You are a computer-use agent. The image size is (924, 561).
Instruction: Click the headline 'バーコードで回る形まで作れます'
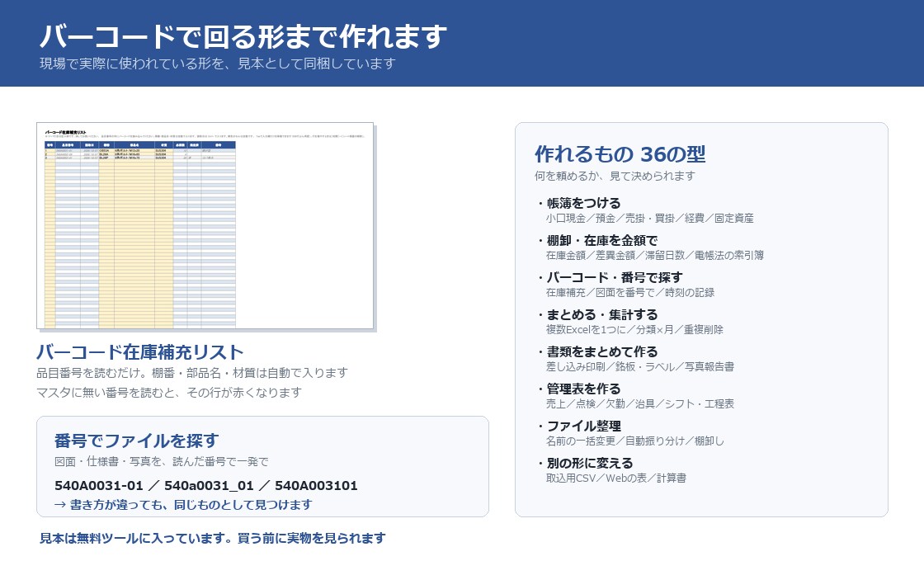(243, 36)
